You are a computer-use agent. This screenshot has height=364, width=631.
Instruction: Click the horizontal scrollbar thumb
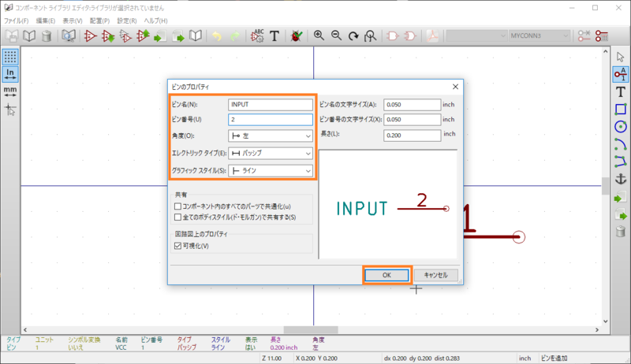coord(311,330)
